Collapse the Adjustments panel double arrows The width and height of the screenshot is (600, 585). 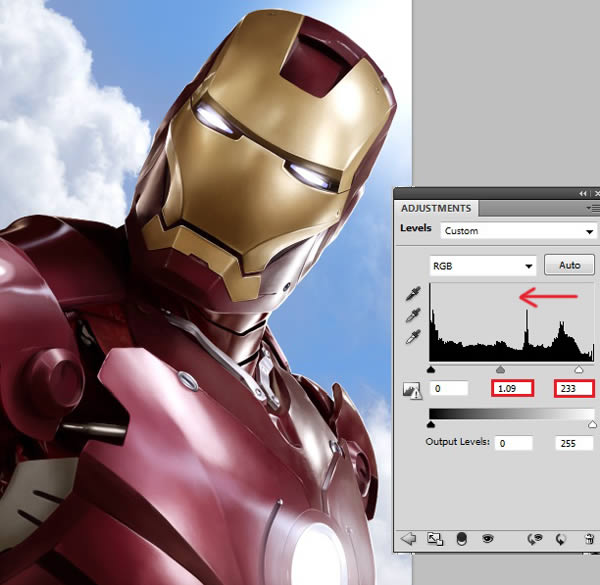583,194
